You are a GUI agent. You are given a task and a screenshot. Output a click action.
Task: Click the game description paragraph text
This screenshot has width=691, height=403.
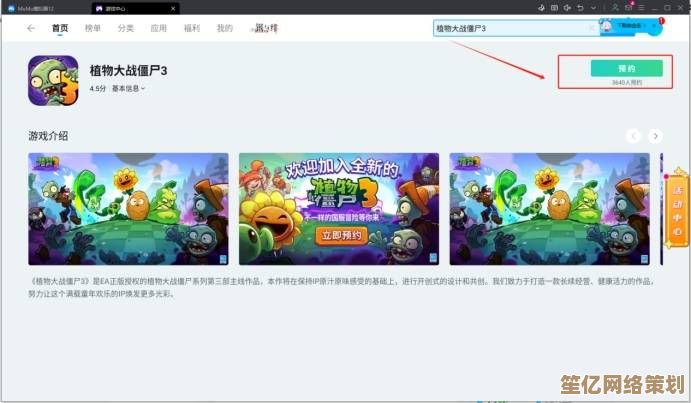click(342, 287)
